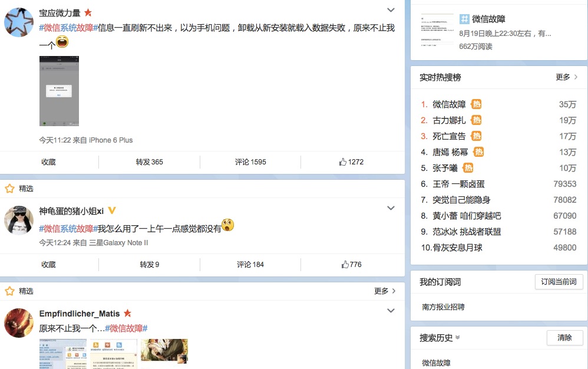Image resolution: width=588 pixels, height=369 pixels.
Task: Click username 宝应微力量
Action: pos(60,13)
